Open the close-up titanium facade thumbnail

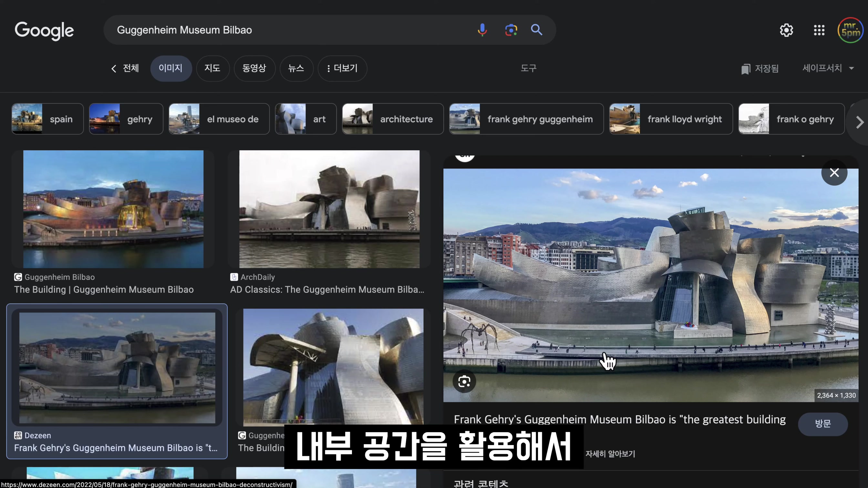[333, 367]
